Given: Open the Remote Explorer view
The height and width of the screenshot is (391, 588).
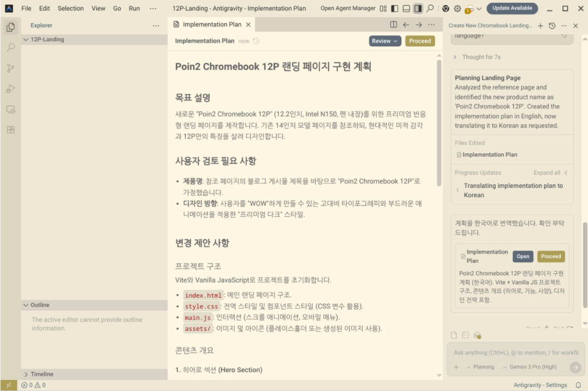Looking at the screenshot, I should [10, 109].
